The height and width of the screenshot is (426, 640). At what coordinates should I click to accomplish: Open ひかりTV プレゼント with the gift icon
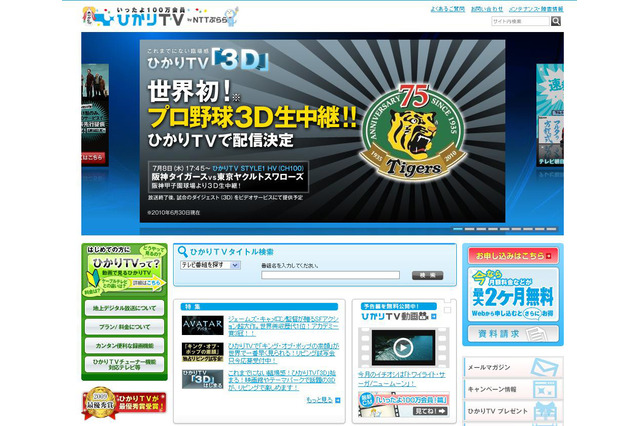pyautogui.click(x=513, y=411)
